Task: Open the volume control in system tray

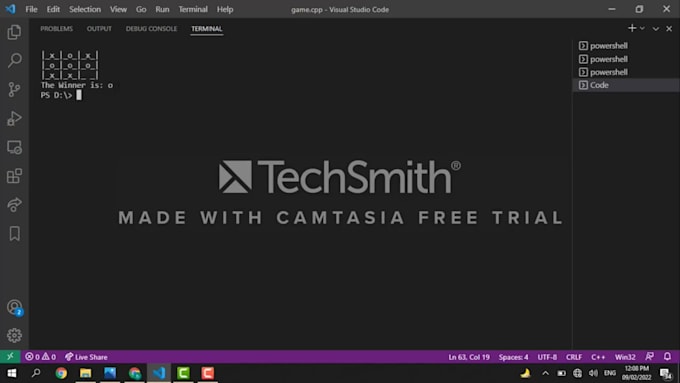Action: pos(593,373)
